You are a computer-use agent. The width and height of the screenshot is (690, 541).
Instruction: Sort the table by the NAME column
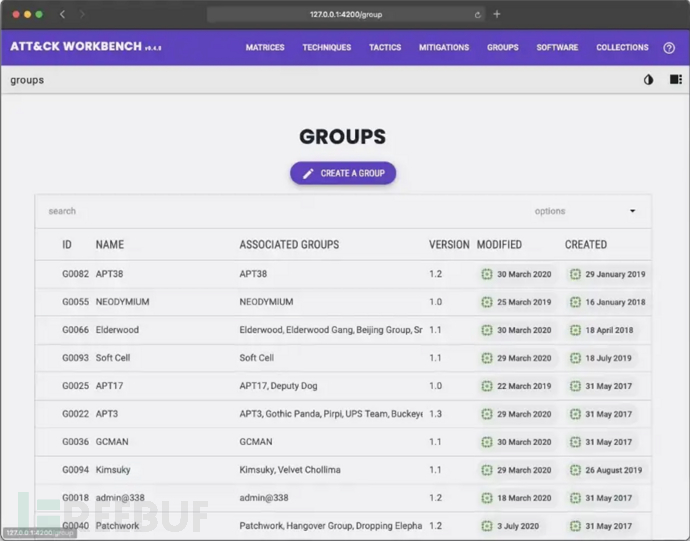[x=110, y=244]
